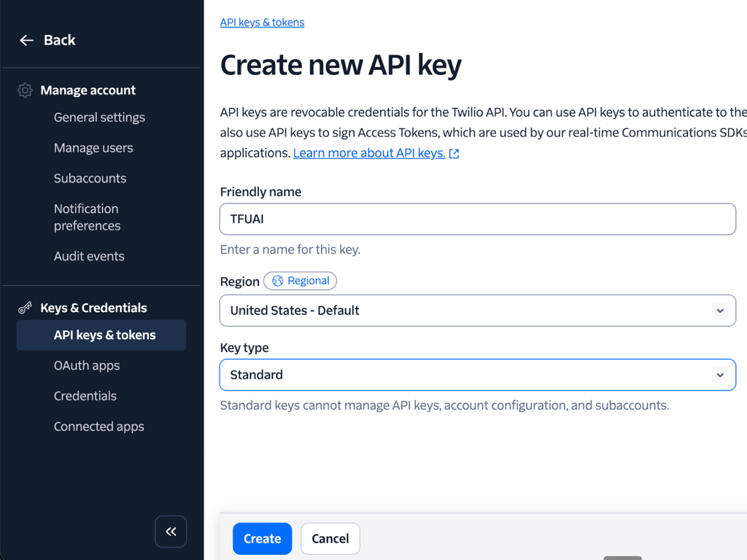
Task: Open the Key type dropdown chevron
Action: point(720,375)
